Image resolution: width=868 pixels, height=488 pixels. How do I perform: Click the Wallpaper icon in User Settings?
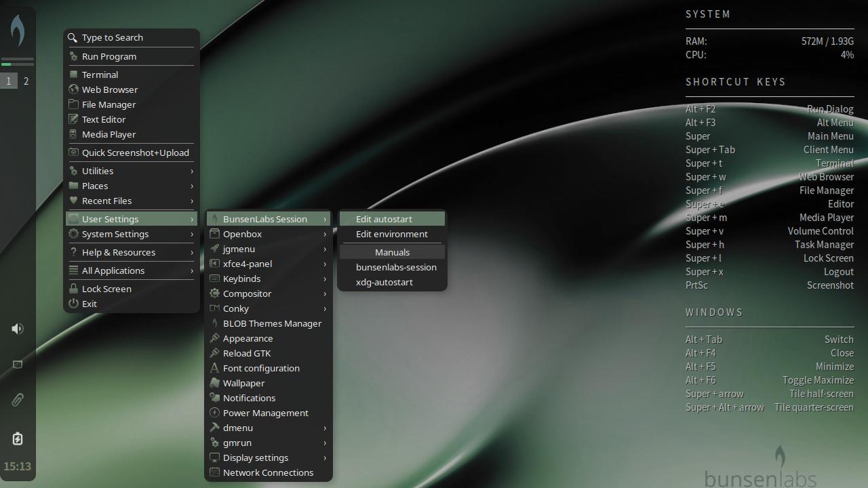[x=214, y=383]
